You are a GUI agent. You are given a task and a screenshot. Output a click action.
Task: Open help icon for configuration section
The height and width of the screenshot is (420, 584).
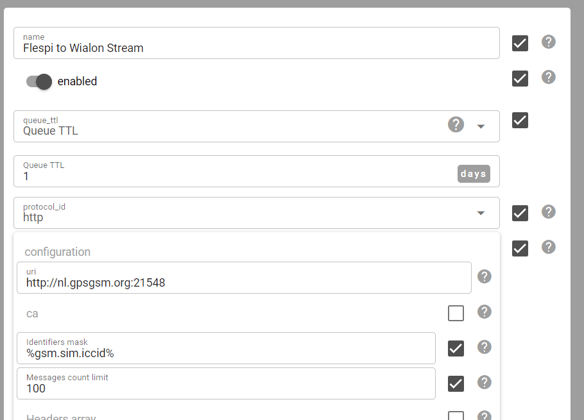point(548,247)
